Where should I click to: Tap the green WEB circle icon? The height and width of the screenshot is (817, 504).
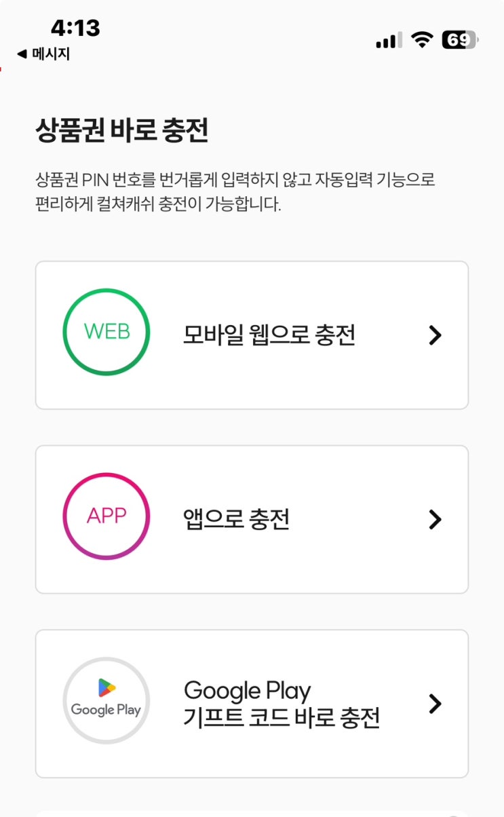(x=106, y=332)
